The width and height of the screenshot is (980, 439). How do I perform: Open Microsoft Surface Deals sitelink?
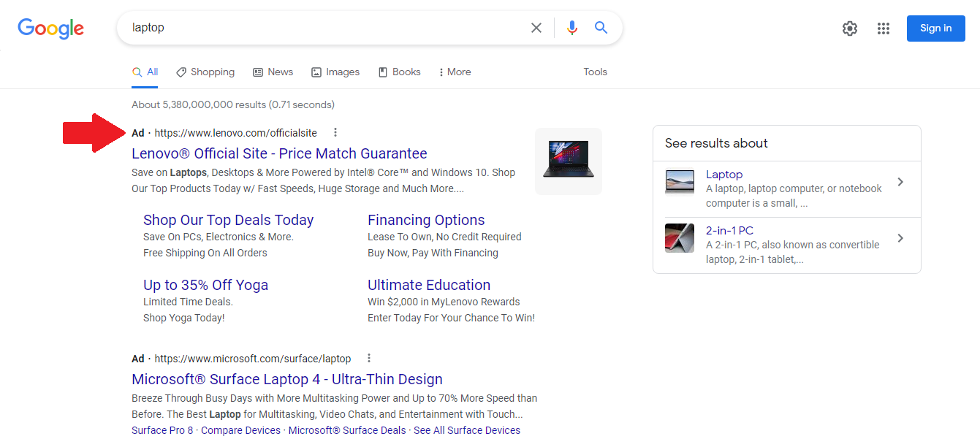pos(347,430)
